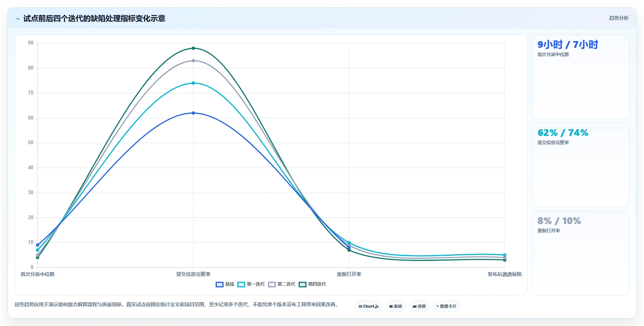Screen dimensions: 644x326
Task: Click the 9小时 / 7小时 card value
Action: pyautogui.click(x=568, y=45)
